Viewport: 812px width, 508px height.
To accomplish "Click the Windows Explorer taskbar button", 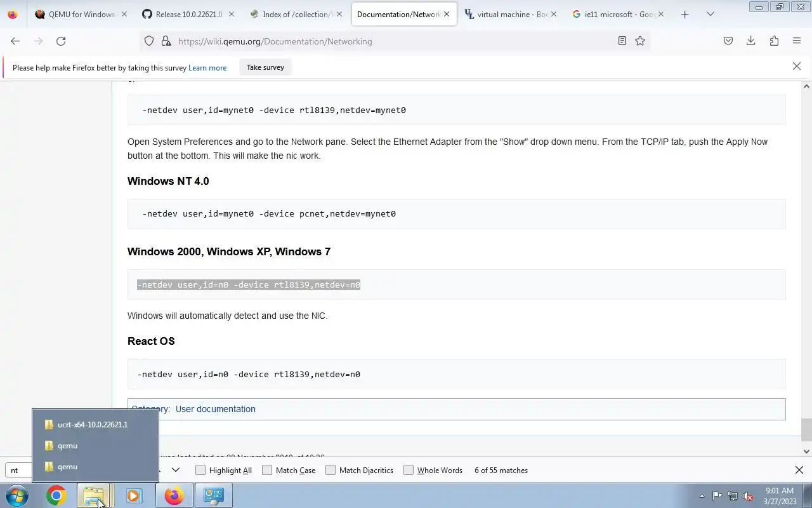I will pyautogui.click(x=94, y=495).
